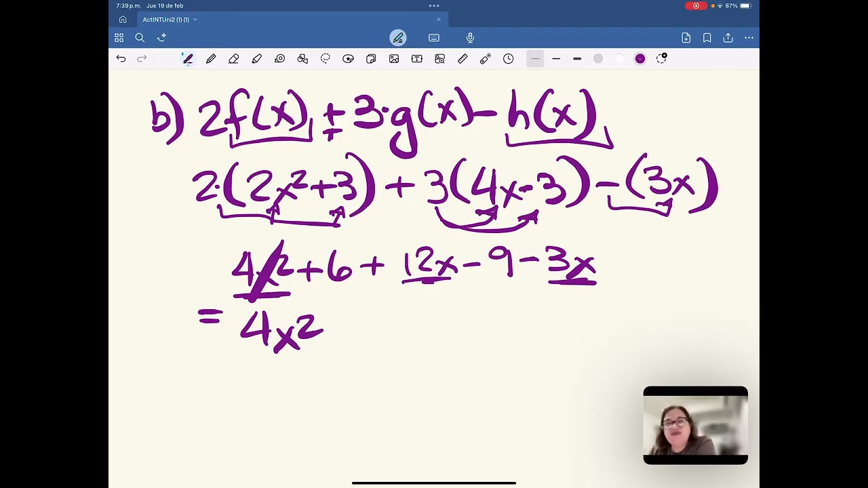Add a new custom color preset

pos(662,59)
